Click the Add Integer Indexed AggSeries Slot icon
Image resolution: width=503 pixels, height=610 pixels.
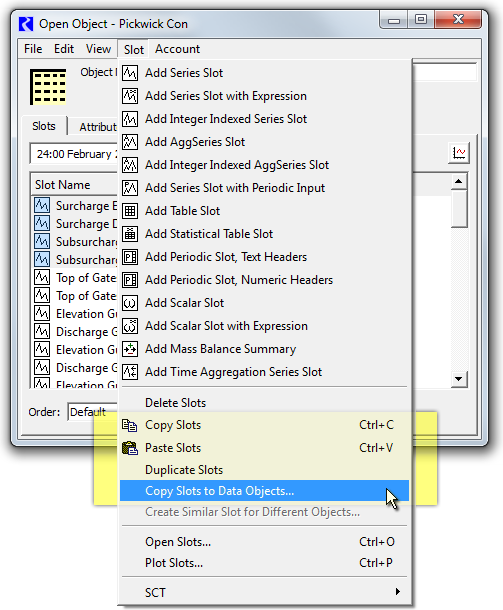pyautogui.click(x=130, y=165)
